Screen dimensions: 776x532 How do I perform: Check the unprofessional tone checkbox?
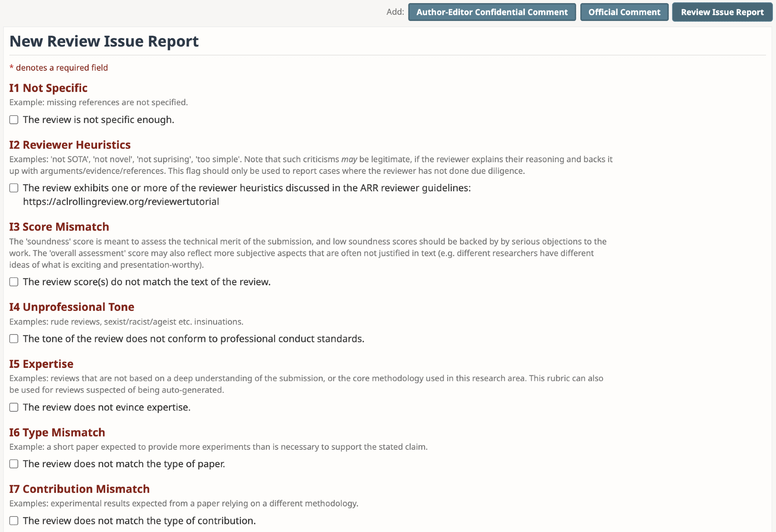[x=14, y=339]
